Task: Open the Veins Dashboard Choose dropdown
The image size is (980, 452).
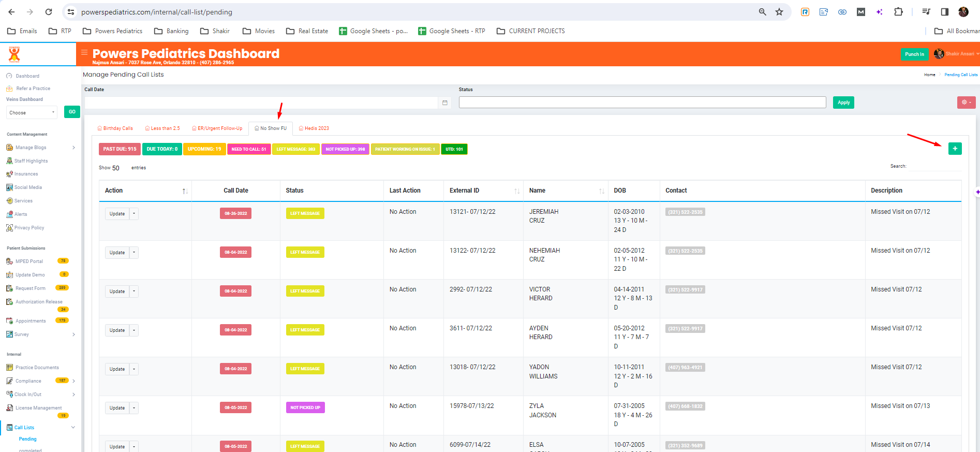Action: pos(32,112)
